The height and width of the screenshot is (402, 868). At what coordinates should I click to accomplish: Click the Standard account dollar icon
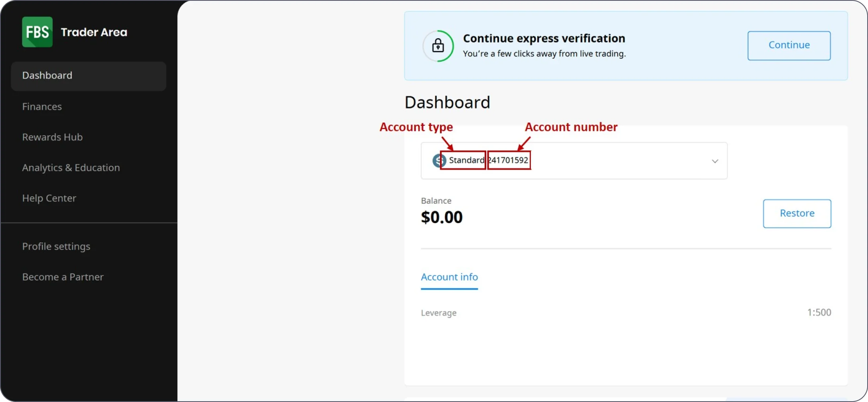coord(439,161)
